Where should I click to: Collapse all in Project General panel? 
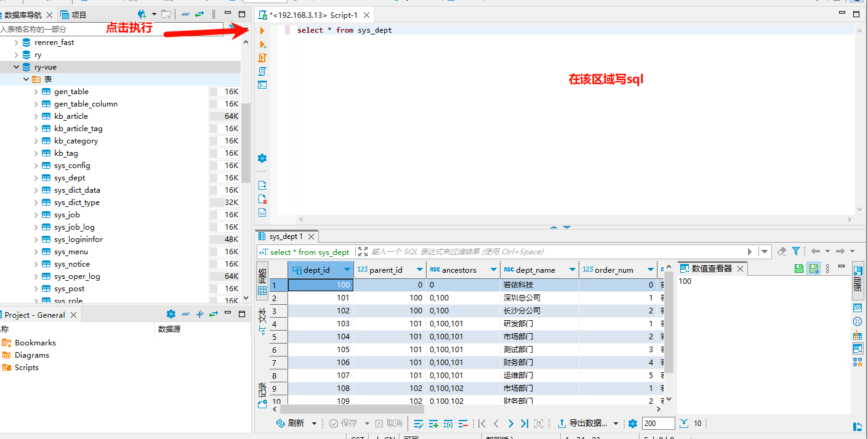click(185, 314)
